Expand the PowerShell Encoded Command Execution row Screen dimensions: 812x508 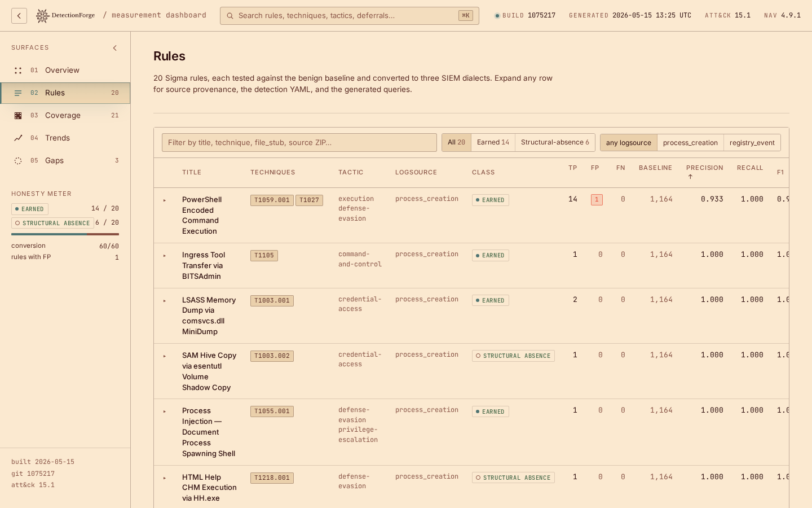pos(165,200)
